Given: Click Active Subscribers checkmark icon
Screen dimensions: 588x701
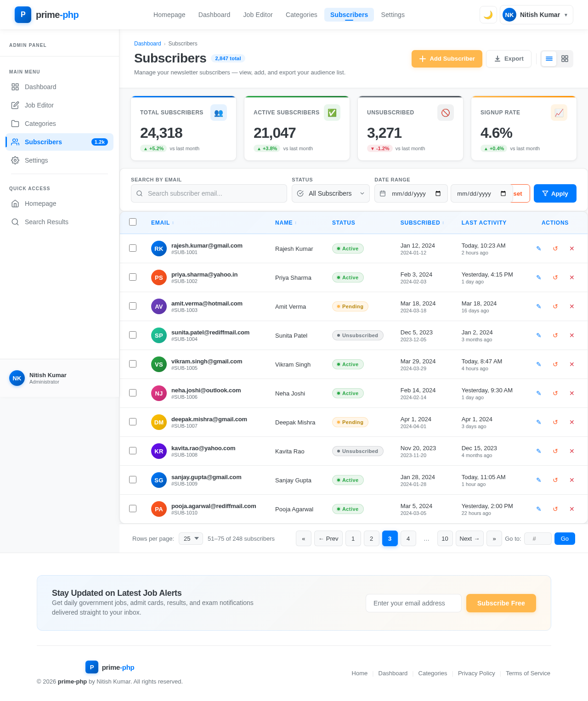Looking at the screenshot, I should 332,113.
